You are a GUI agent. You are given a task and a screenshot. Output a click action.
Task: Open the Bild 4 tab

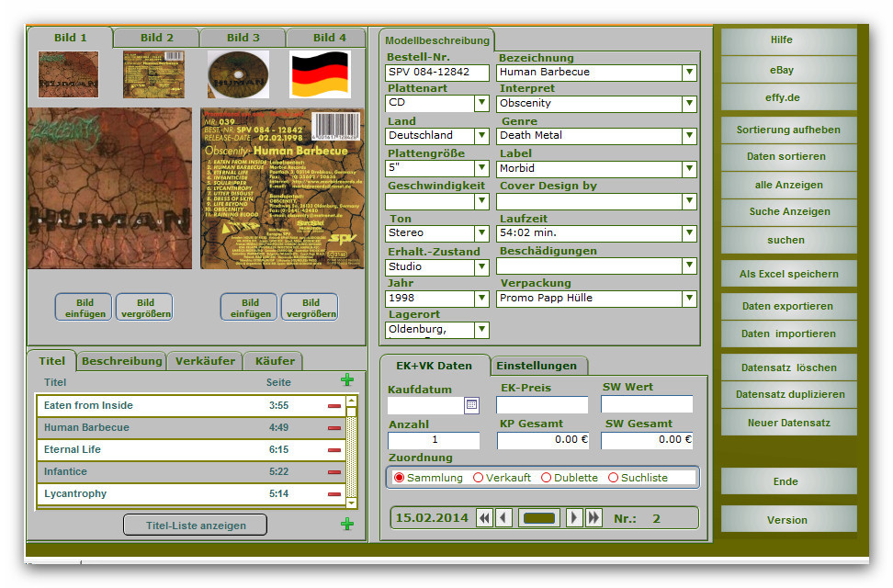point(326,38)
